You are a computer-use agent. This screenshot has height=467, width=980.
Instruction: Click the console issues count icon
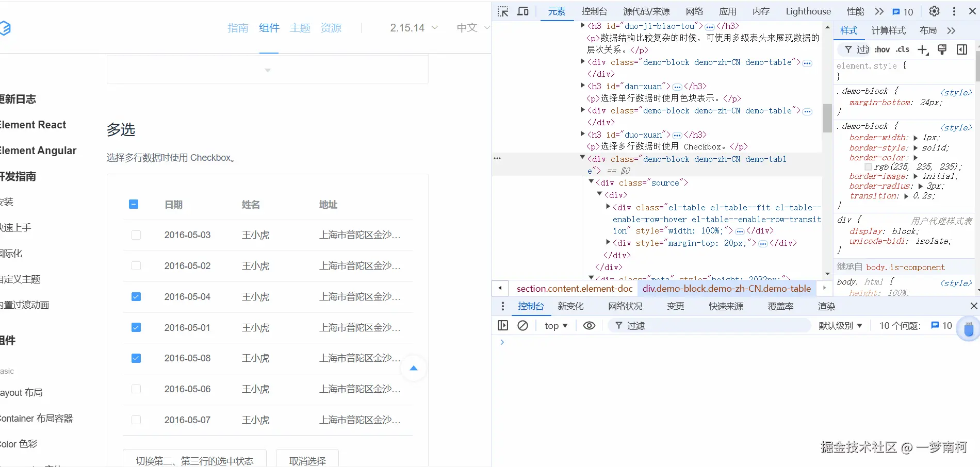[x=941, y=325]
